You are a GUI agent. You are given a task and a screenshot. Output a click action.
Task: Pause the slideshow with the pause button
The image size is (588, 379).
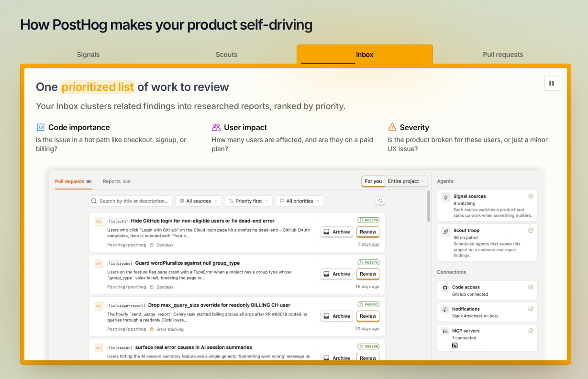552,83
